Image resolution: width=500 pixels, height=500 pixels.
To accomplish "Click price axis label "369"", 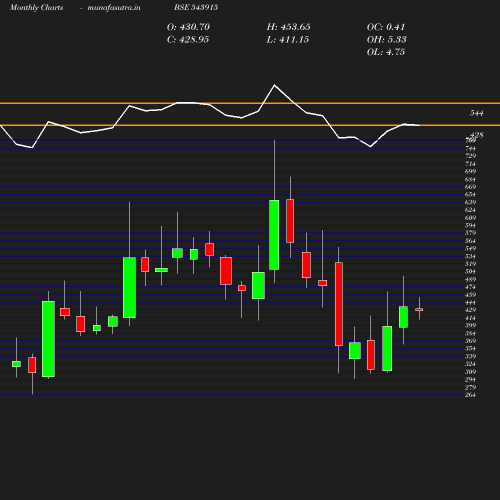I will [470, 341].
